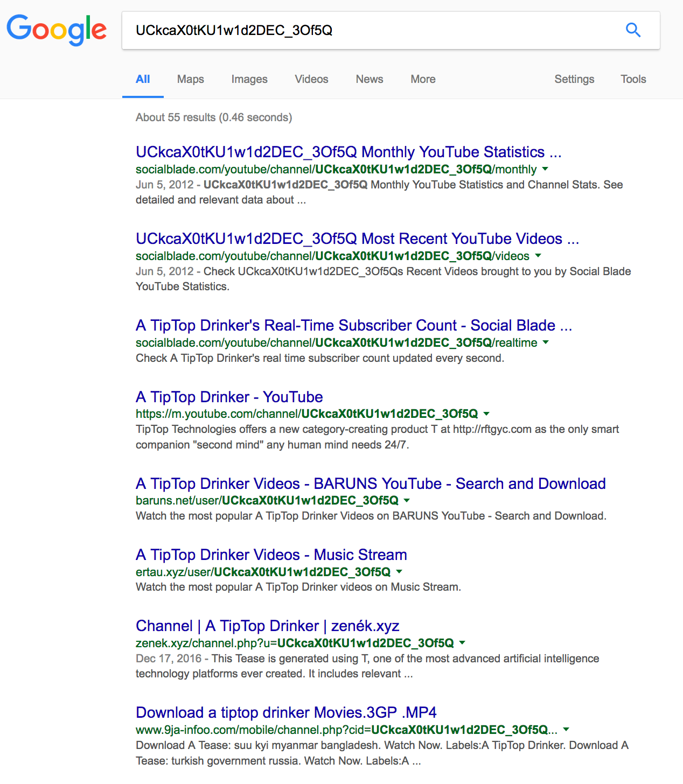Click the 'real time subscriber count updated' snippet
The width and height of the screenshot is (683, 784).
320,358
